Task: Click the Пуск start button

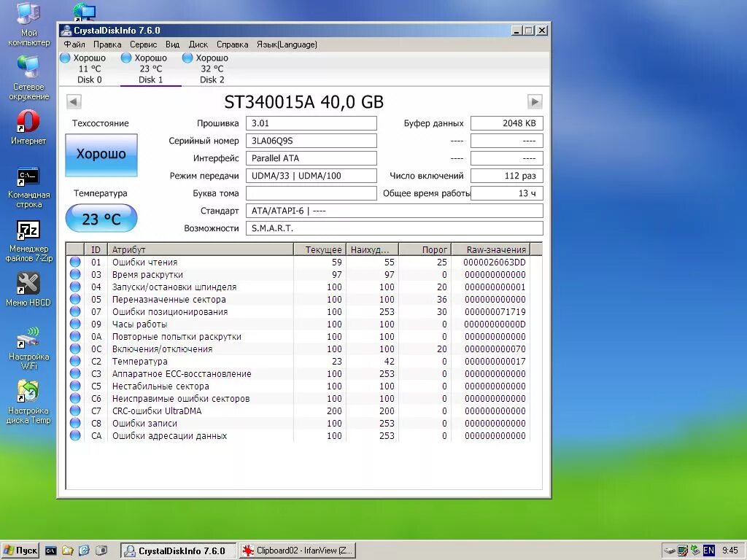Action: (20, 551)
